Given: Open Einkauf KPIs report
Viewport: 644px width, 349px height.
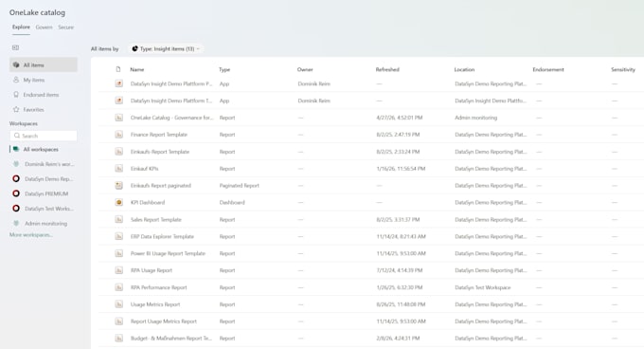Looking at the screenshot, I should 144,169.
